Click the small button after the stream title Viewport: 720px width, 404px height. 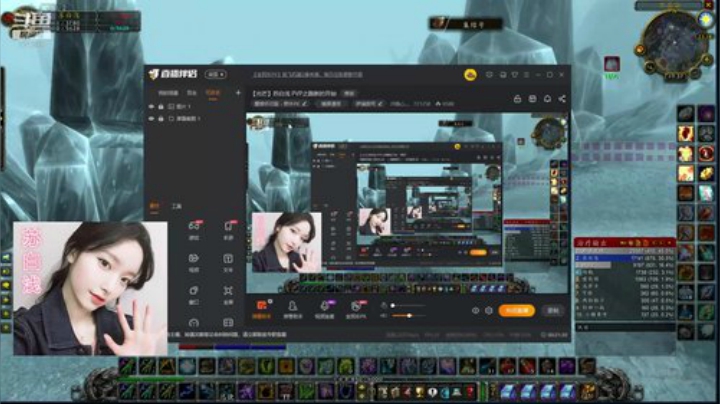click(x=349, y=93)
